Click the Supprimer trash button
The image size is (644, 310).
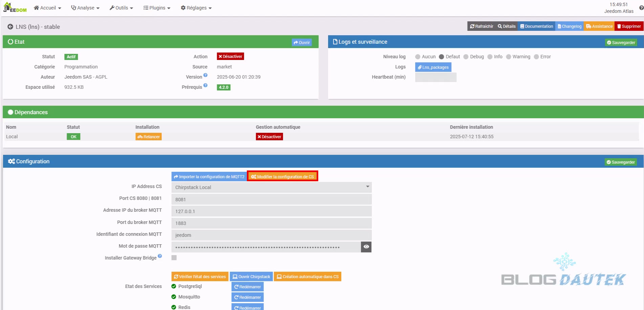click(x=629, y=26)
